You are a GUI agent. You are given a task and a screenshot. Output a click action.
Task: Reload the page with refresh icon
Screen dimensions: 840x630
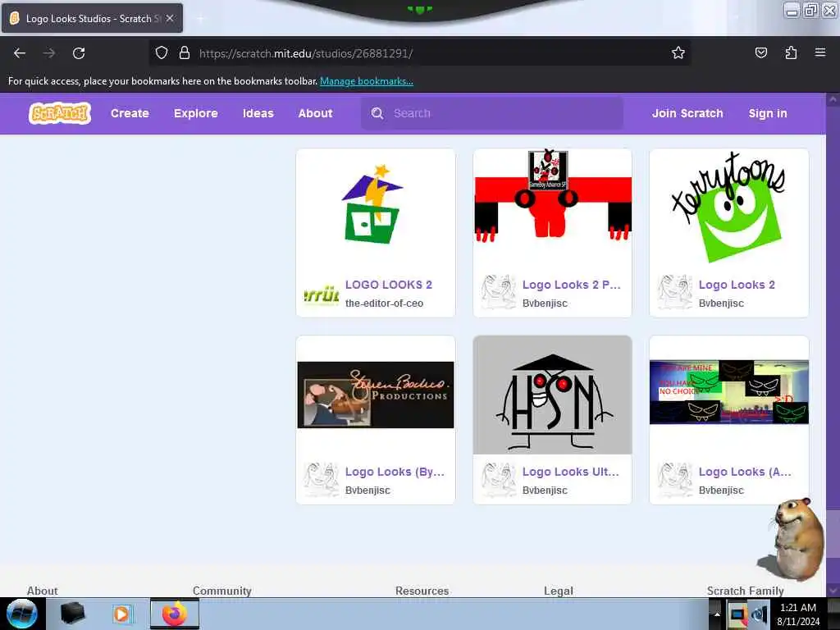[79, 53]
